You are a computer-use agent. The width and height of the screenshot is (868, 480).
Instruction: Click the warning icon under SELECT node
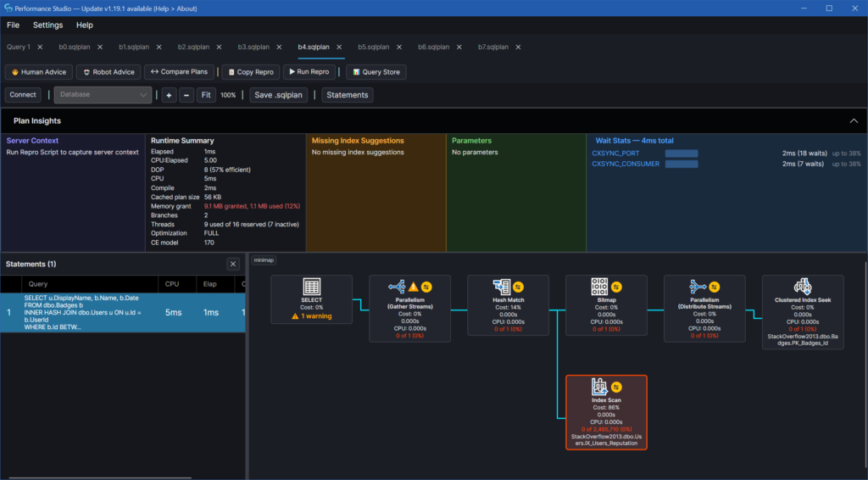pyautogui.click(x=295, y=316)
